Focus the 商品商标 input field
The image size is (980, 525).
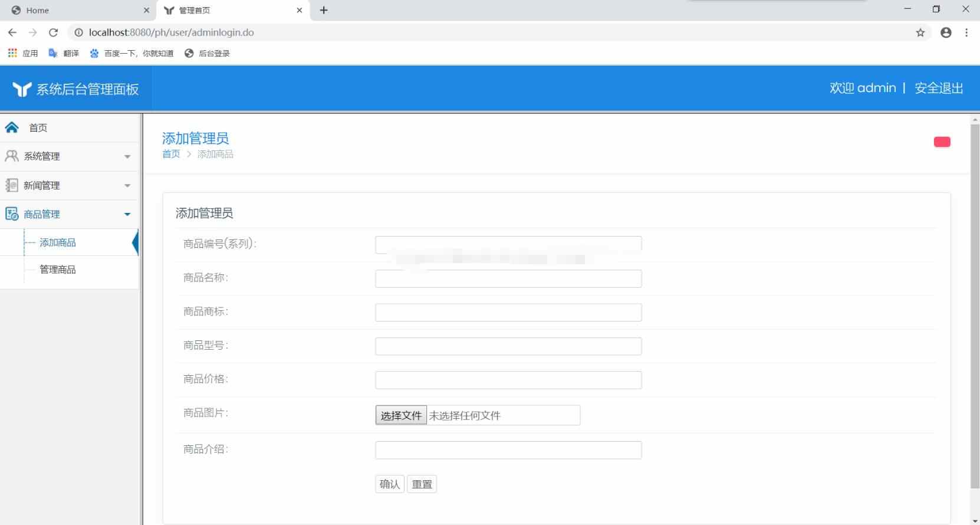click(x=508, y=313)
